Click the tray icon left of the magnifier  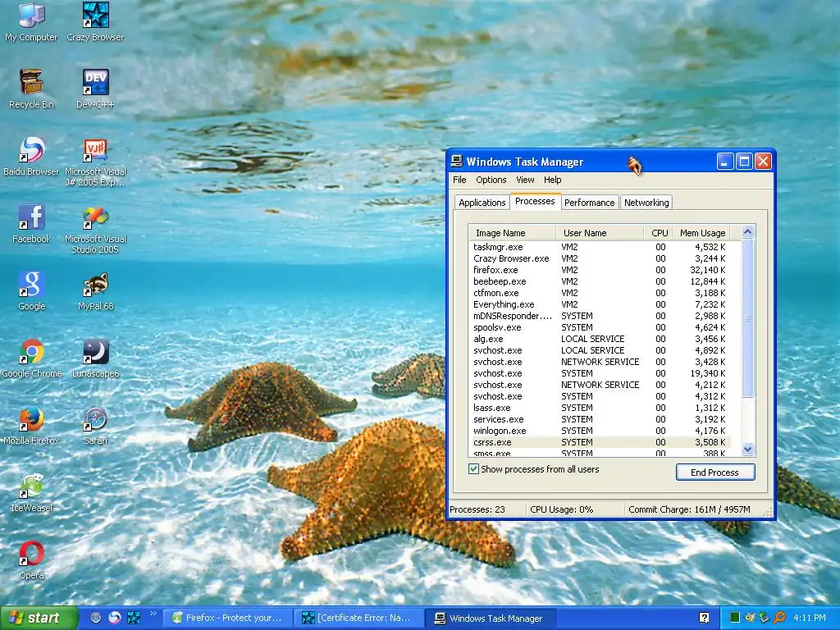pos(765,618)
